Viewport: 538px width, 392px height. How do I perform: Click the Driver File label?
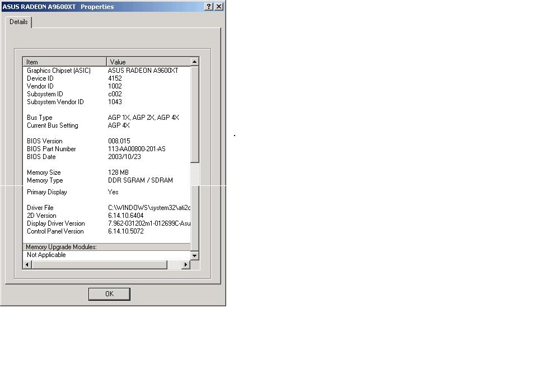click(x=40, y=208)
